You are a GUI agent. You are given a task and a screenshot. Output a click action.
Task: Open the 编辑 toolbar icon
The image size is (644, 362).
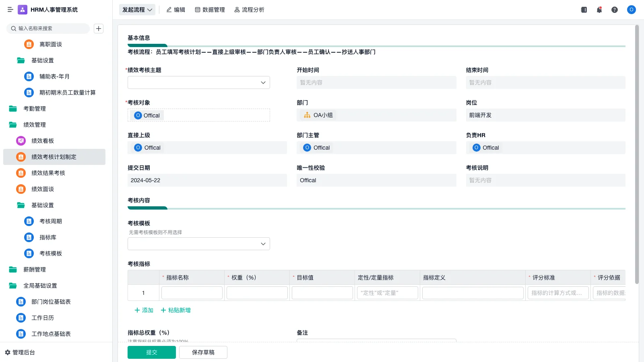pyautogui.click(x=176, y=10)
